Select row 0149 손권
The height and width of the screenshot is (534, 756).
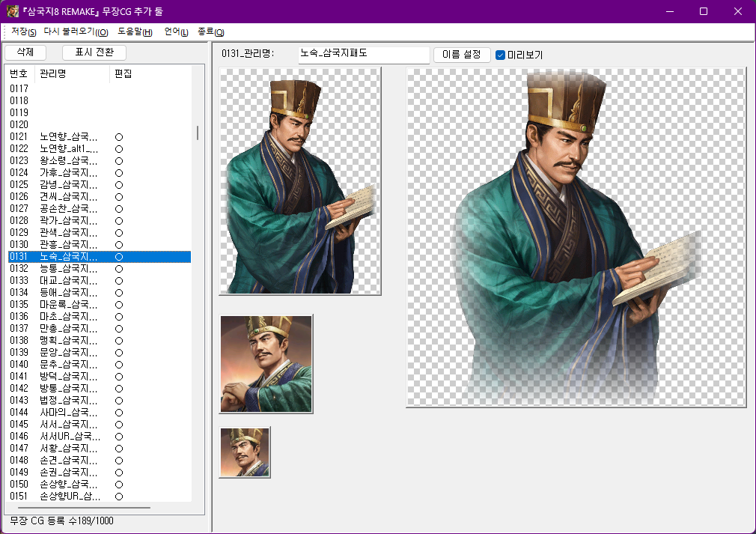pos(100,473)
